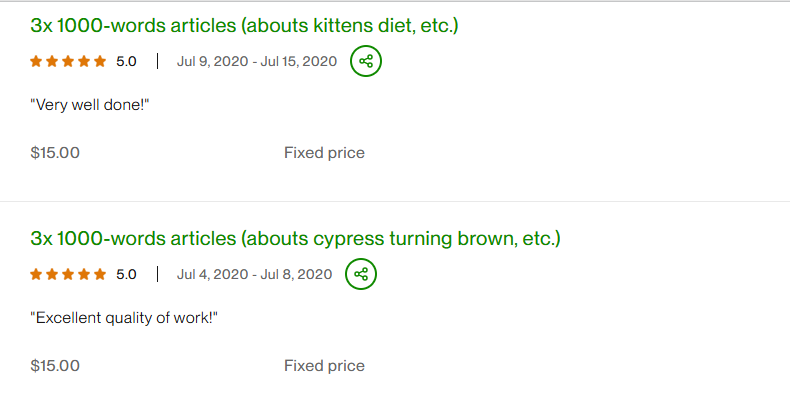
Task: Click Fixed price label on cypress job
Action: (324, 365)
